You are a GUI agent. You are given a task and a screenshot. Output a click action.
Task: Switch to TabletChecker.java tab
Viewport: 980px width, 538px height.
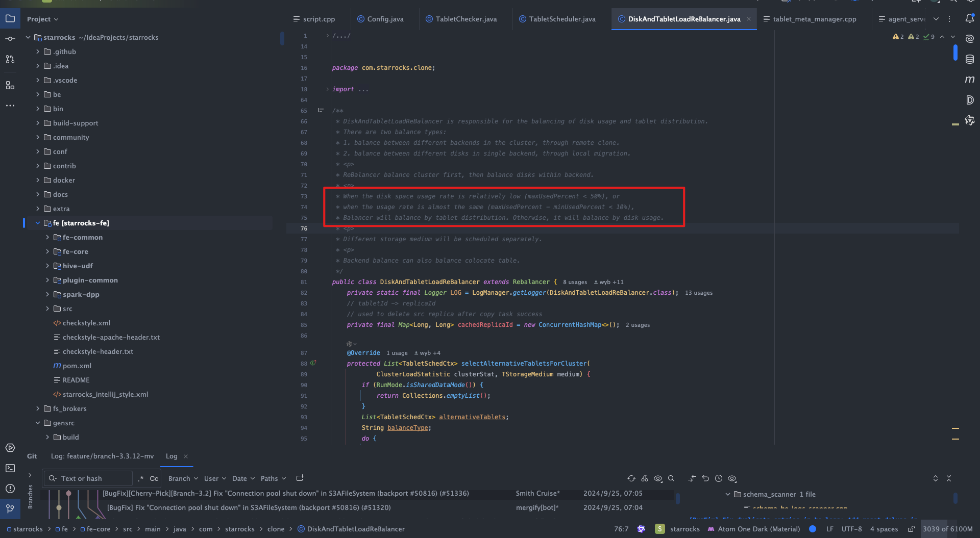461,19
